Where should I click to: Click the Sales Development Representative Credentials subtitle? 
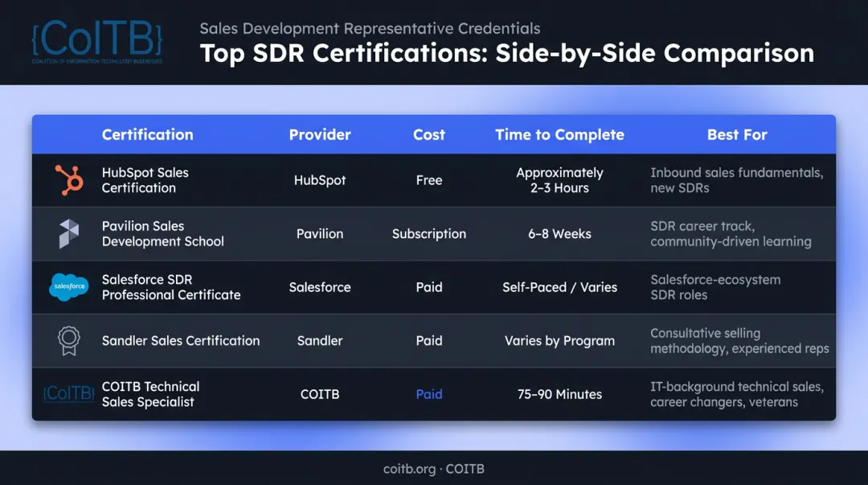click(x=370, y=28)
